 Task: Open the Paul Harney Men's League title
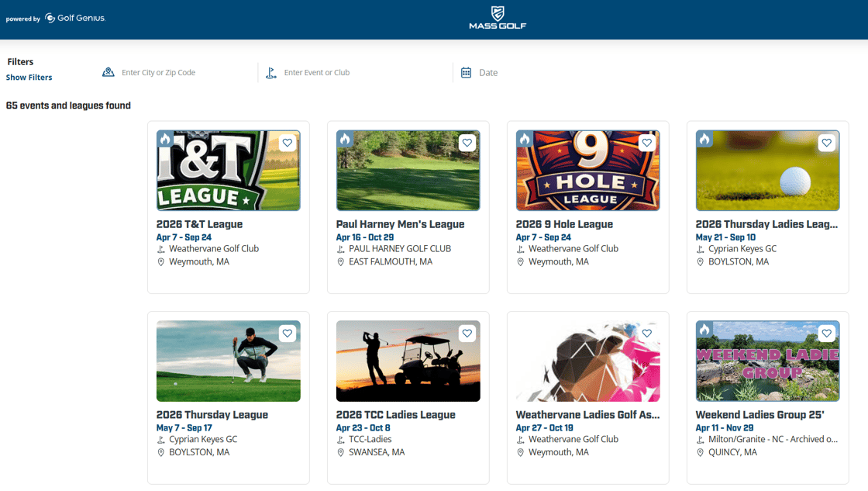[400, 224]
